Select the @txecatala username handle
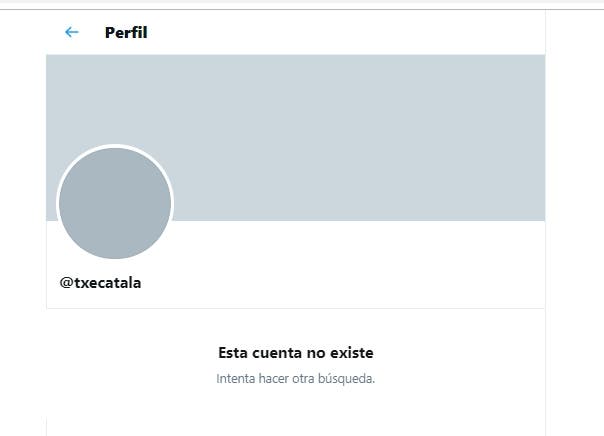This screenshot has height=436, width=604. [x=100, y=283]
